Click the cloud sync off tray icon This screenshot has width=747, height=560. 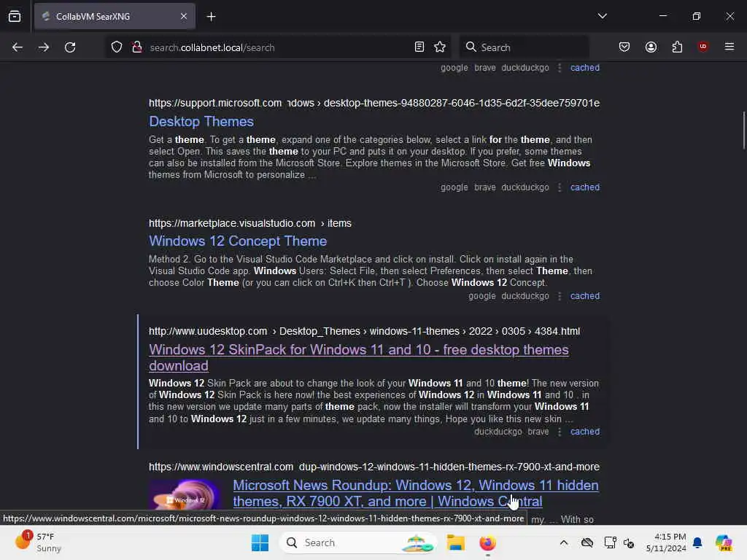coord(587,542)
